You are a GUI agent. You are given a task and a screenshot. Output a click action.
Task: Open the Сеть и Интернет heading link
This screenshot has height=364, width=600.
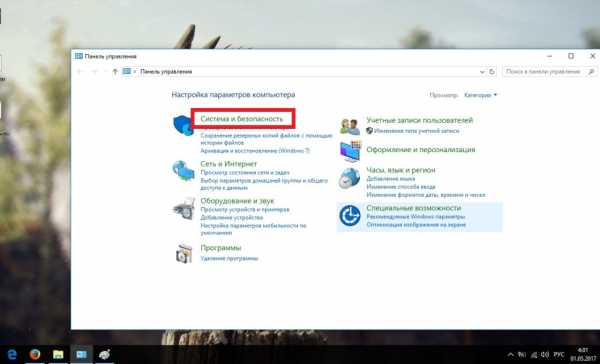[x=228, y=164]
